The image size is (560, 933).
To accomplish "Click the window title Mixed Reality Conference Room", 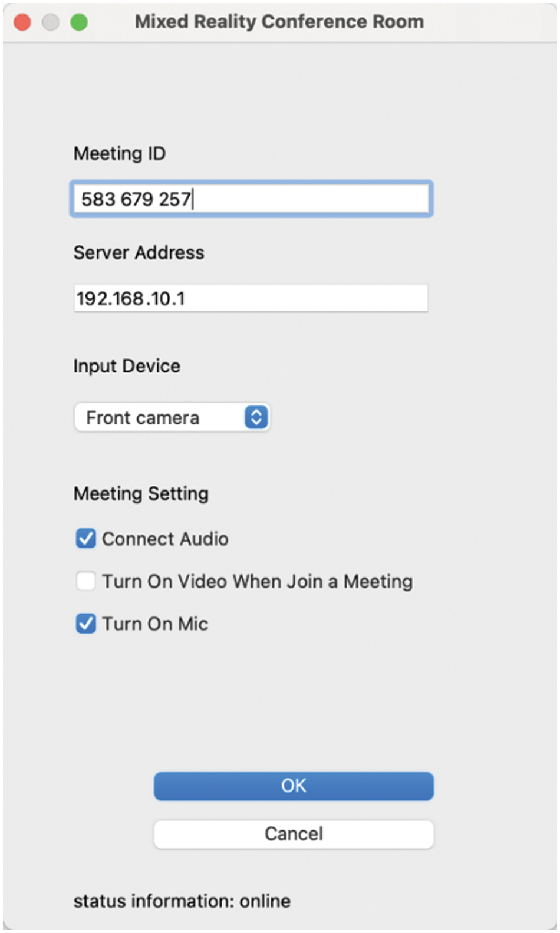I will pyautogui.click(x=279, y=22).
